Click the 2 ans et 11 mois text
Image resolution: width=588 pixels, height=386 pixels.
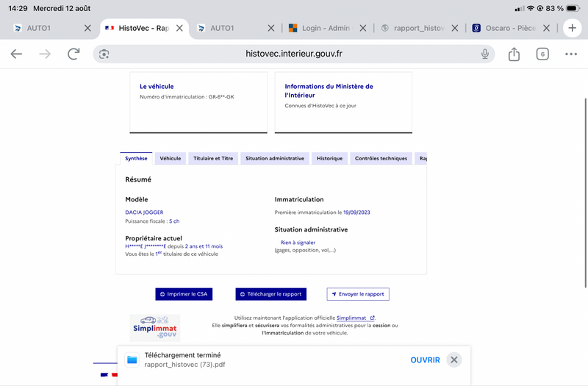tap(204, 246)
